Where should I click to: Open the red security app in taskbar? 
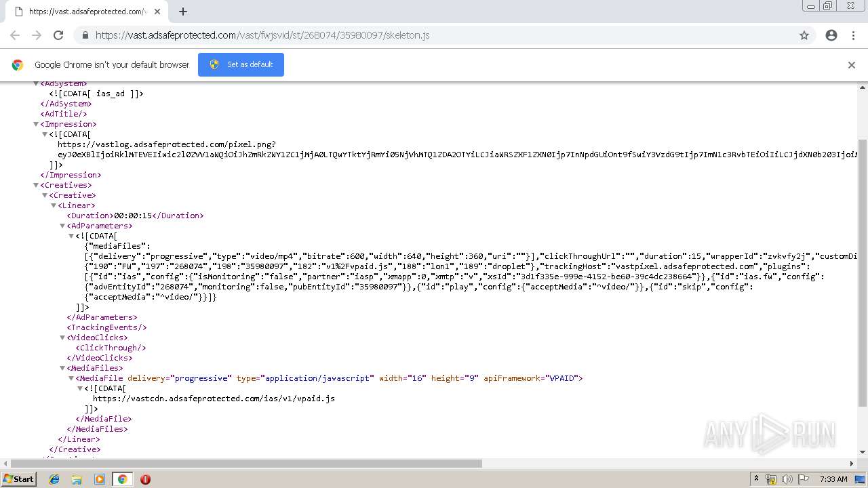(x=145, y=479)
